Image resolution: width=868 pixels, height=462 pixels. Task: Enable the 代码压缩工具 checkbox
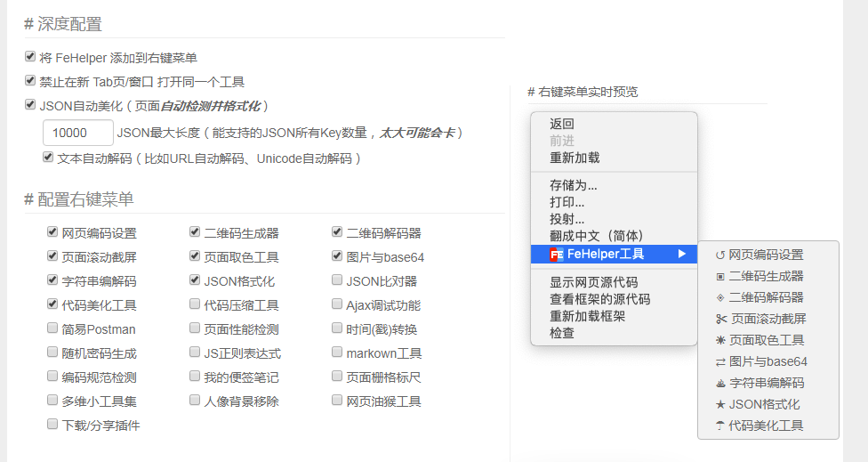(195, 304)
